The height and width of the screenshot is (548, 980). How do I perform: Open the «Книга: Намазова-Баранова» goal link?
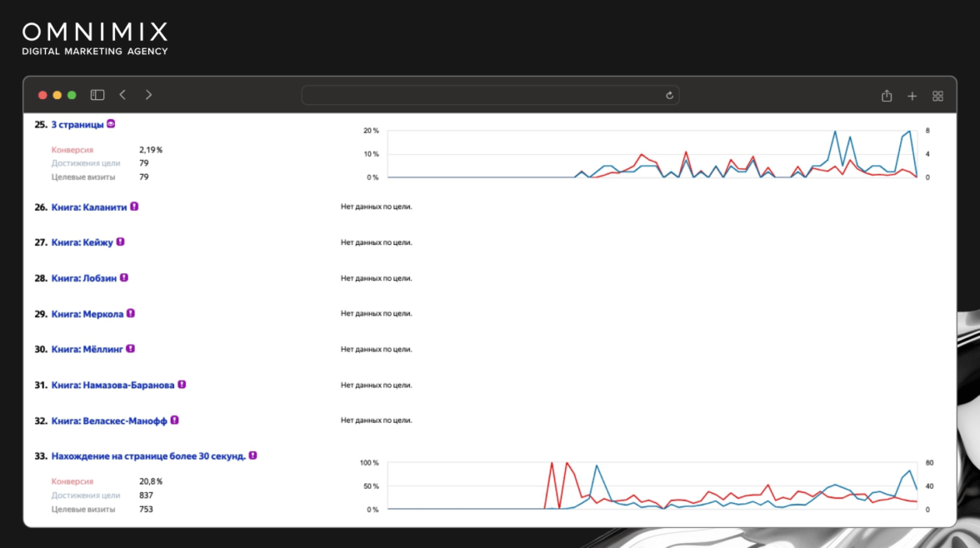tap(112, 385)
